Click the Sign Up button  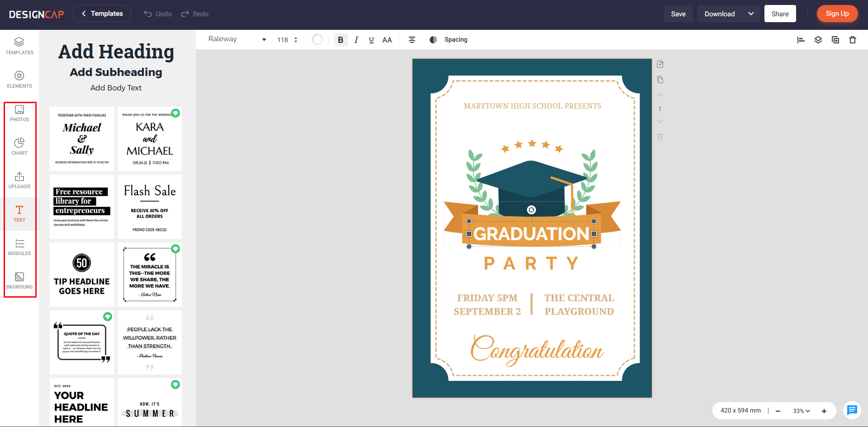click(837, 14)
